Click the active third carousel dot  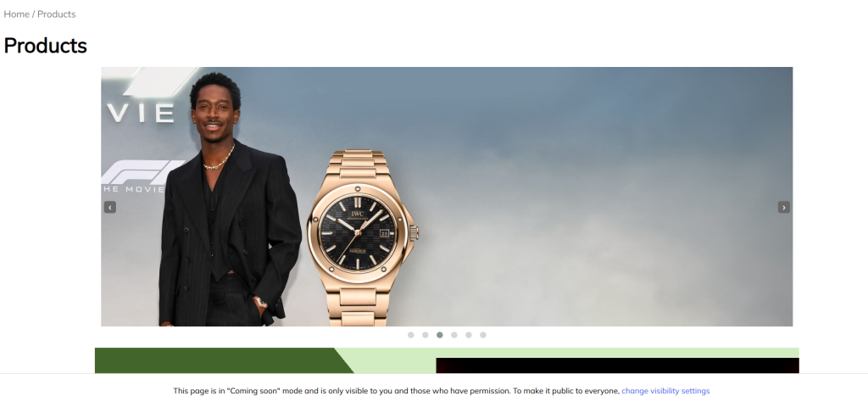tap(440, 335)
